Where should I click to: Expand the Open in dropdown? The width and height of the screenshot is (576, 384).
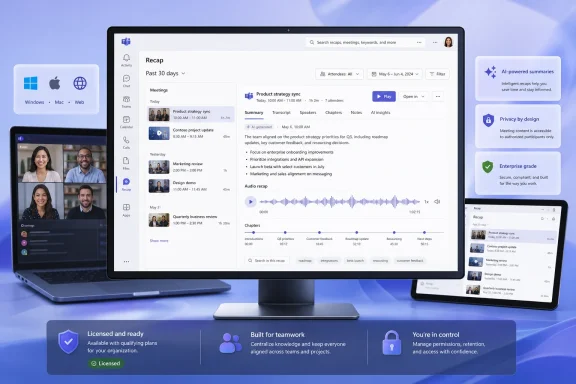click(x=414, y=96)
